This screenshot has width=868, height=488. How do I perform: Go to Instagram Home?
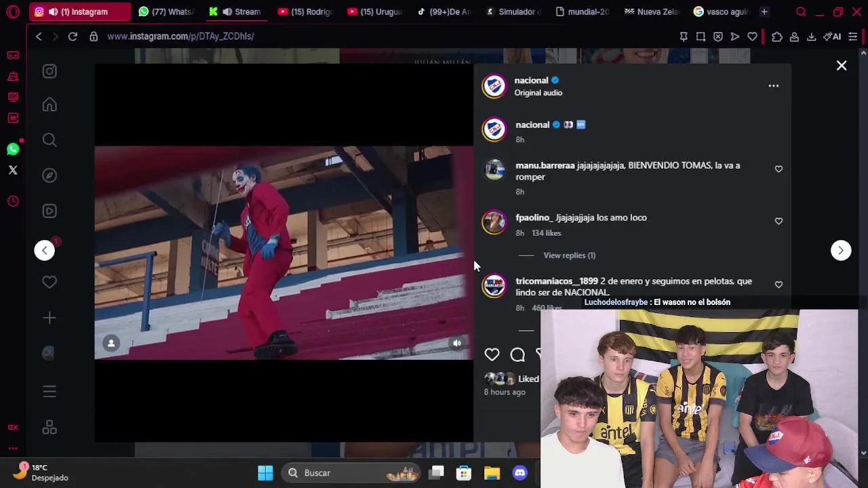click(x=50, y=104)
